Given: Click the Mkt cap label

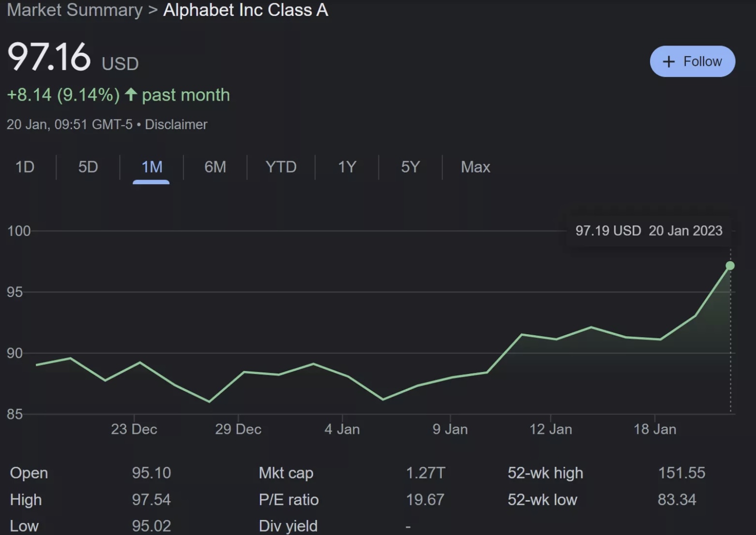Looking at the screenshot, I should pos(286,473).
